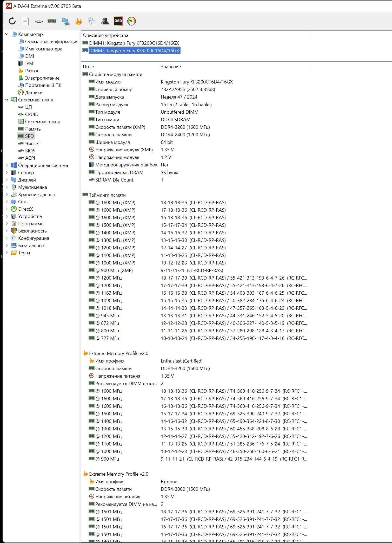Select the Дата выпуска row
392x543 pixels.
point(196,97)
